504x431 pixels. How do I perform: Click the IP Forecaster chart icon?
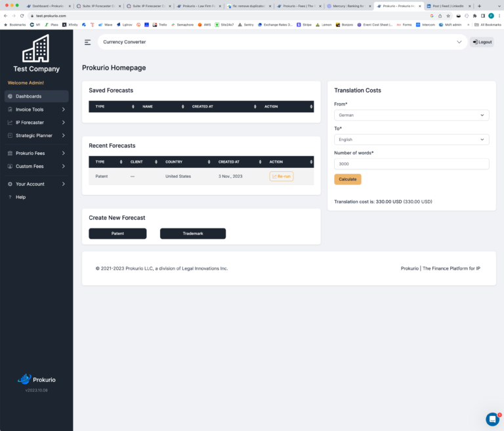pyautogui.click(x=10, y=123)
